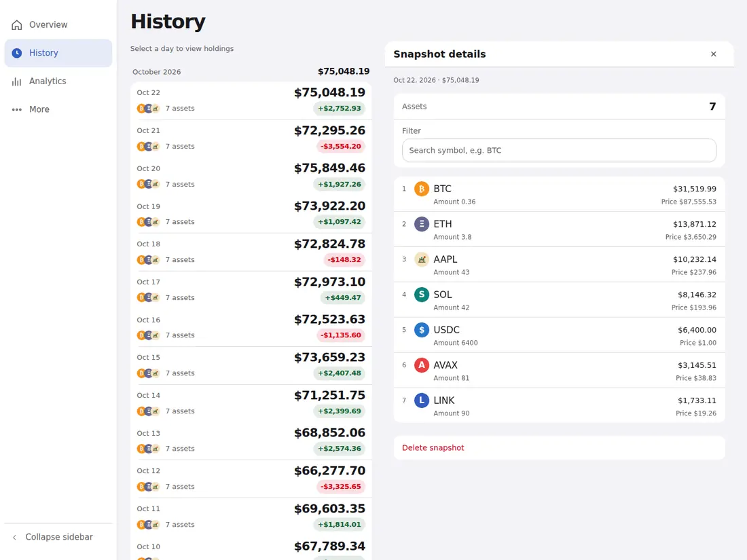Open the More menu item
The width and height of the screenshot is (747, 560).
pos(58,109)
